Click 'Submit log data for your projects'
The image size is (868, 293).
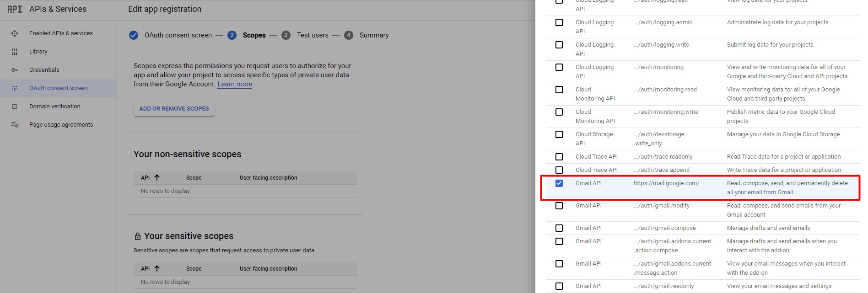770,45
